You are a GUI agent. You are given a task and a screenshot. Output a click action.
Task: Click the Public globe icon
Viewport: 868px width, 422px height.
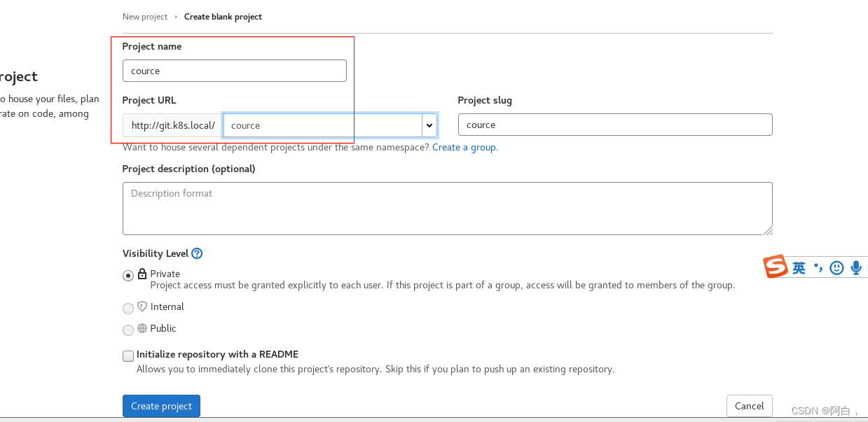(142, 328)
